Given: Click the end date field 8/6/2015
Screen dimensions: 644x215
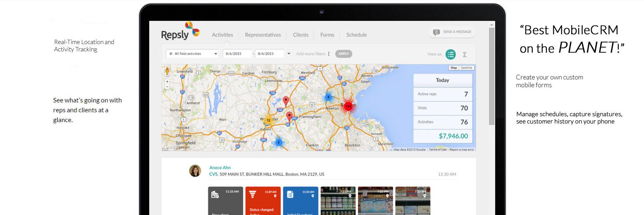Looking at the screenshot, I should click(269, 54).
